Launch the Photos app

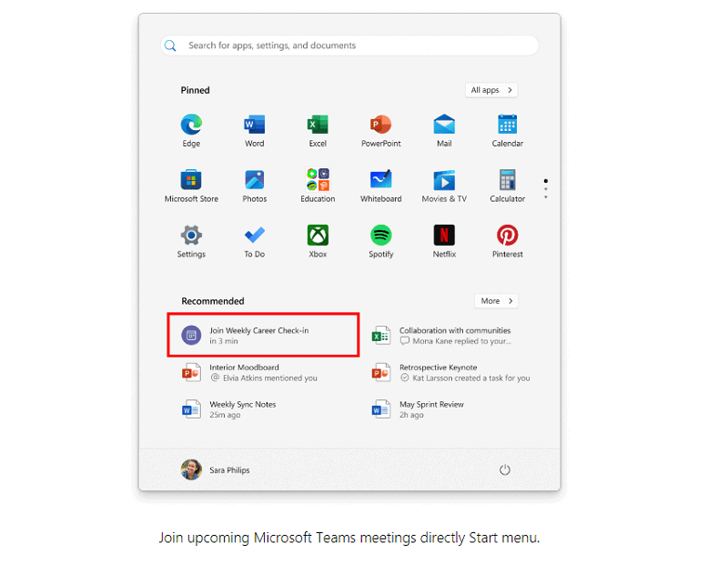pos(255,186)
